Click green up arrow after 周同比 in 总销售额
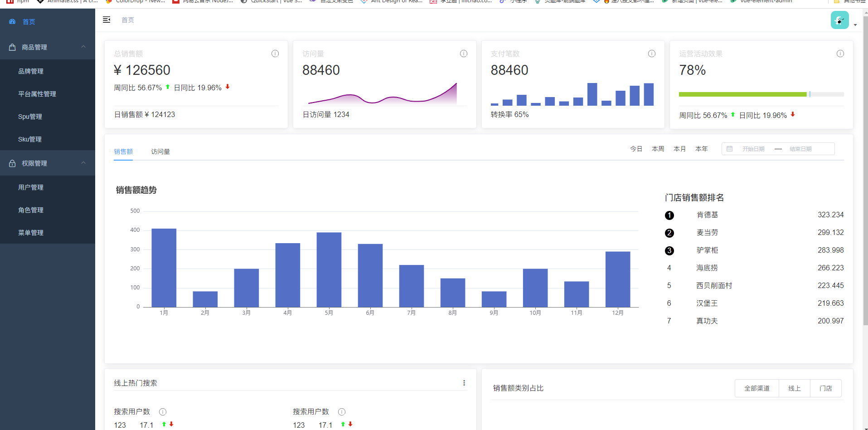 coord(168,87)
